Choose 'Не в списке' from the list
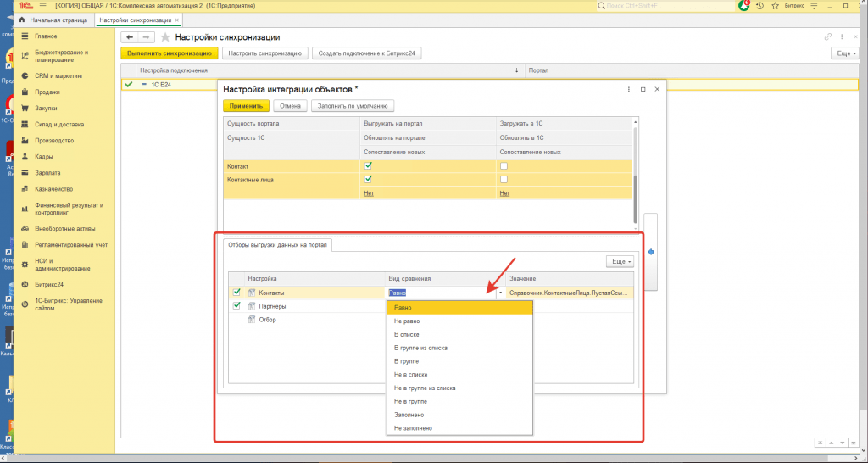868x463 pixels. (410, 374)
